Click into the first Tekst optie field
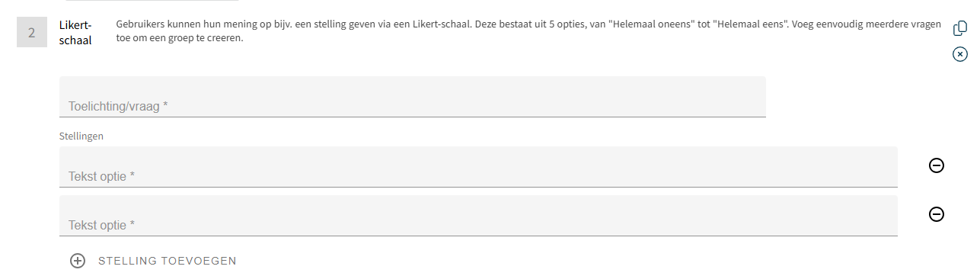The image size is (980, 276). (478, 167)
